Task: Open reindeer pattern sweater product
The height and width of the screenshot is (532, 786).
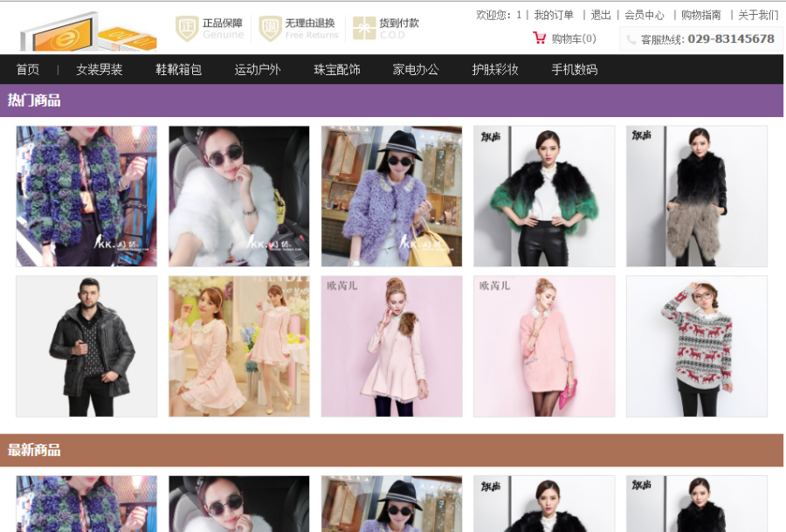Action: click(x=697, y=346)
